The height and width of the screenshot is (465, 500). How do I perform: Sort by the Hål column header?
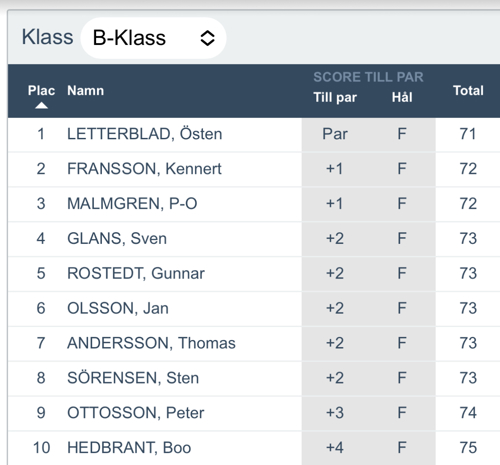point(402,97)
